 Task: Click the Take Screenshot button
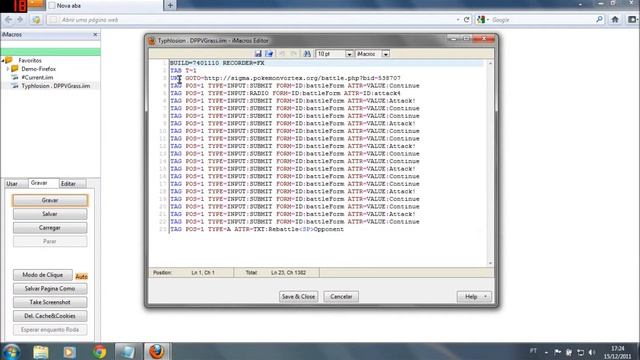(x=50, y=302)
